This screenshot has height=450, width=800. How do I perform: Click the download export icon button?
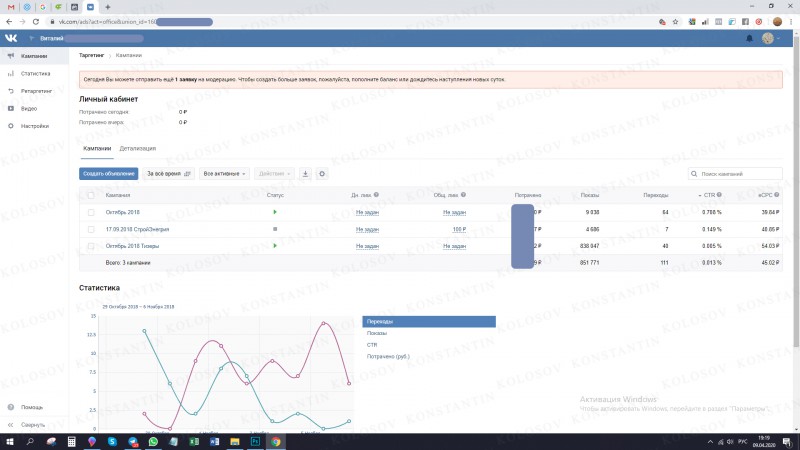click(x=305, y=174)
